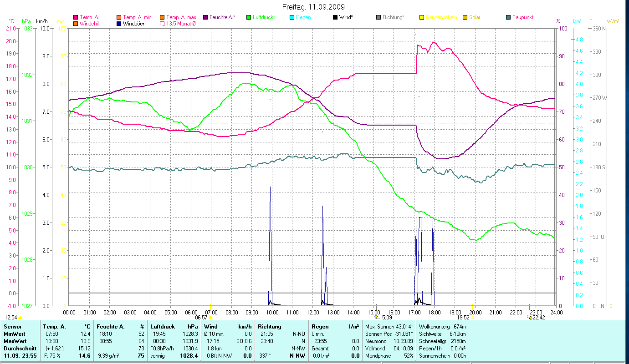Click the 11.09. 23:55 timestamp

click(x=20, y=356)
